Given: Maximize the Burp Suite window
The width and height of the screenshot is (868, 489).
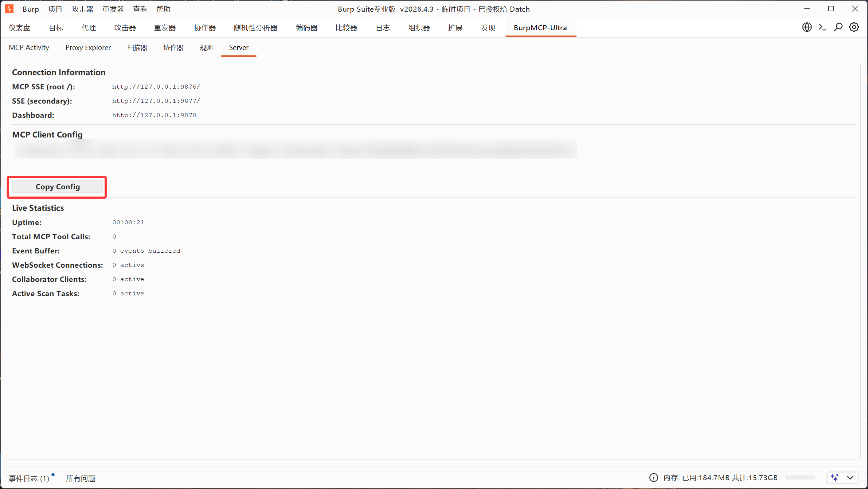Looking at the screenshot, I should (831, 9).
